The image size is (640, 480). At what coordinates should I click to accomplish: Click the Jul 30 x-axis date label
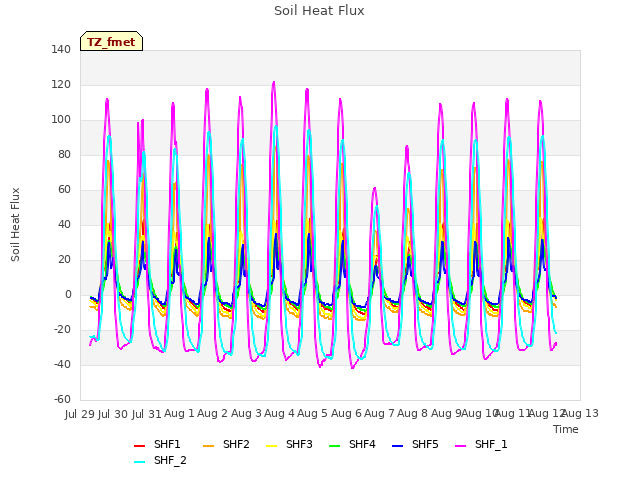(x=113, y=414)
